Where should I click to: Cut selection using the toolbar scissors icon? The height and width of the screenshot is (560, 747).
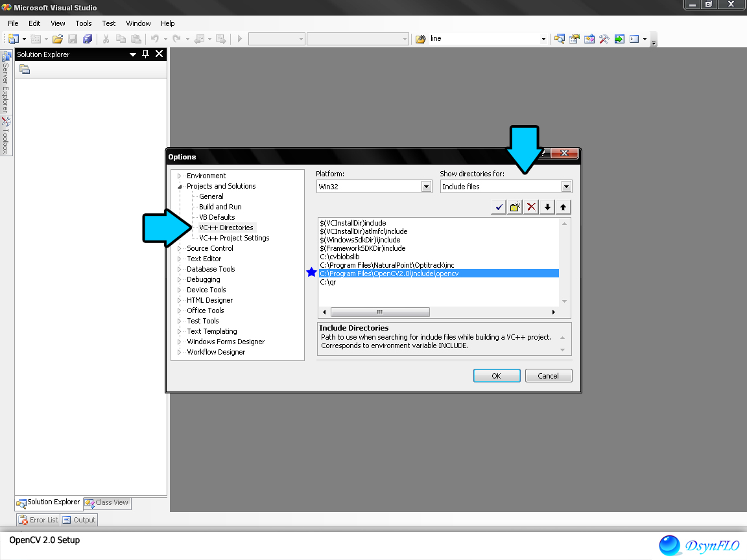105,38
